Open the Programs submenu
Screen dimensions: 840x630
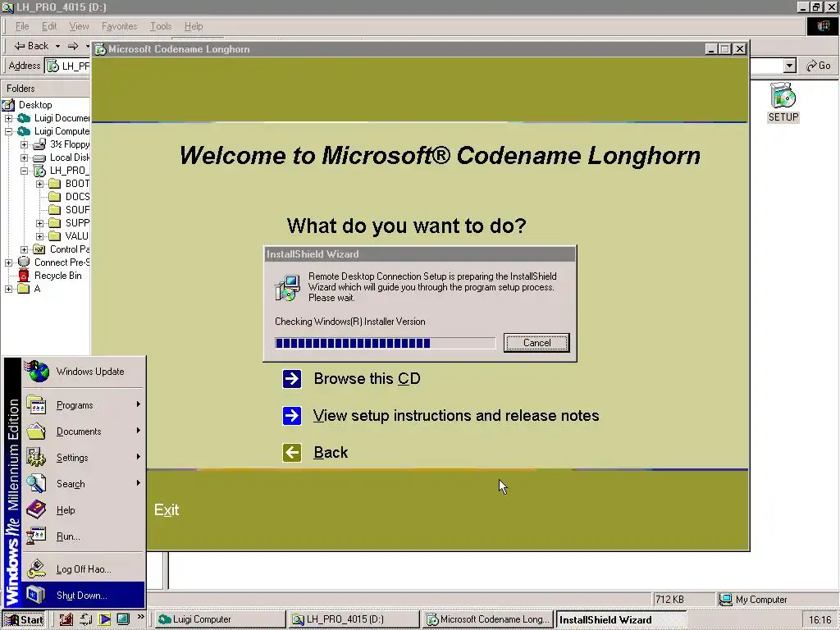(x=83, y=405)
